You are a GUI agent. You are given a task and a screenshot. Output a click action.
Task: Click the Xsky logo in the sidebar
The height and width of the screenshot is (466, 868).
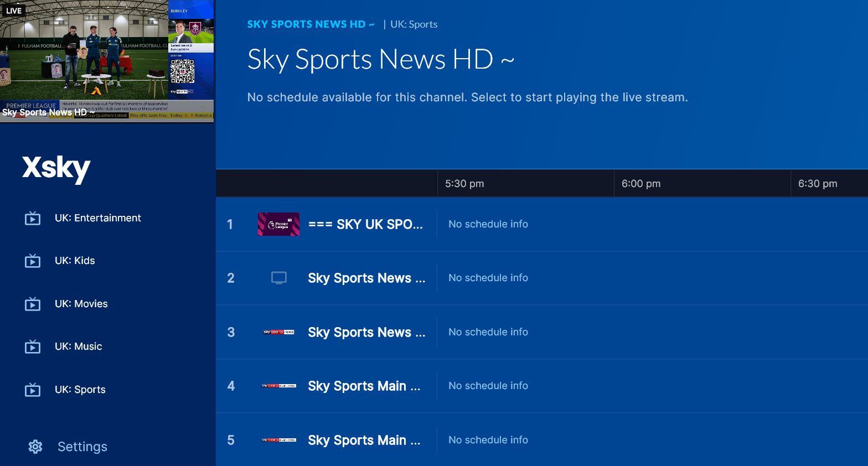point(56,168)
